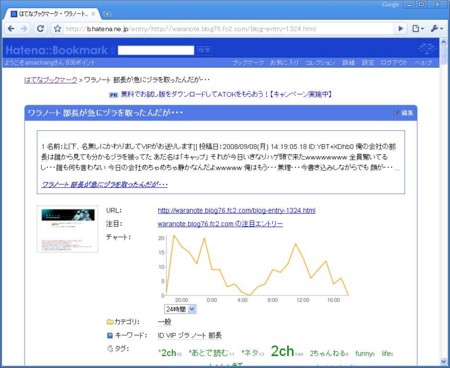Image resolution: width=450 pixels, height=368 pixels.
Task: Click the VIP keyword
Action: click(170, 335)
